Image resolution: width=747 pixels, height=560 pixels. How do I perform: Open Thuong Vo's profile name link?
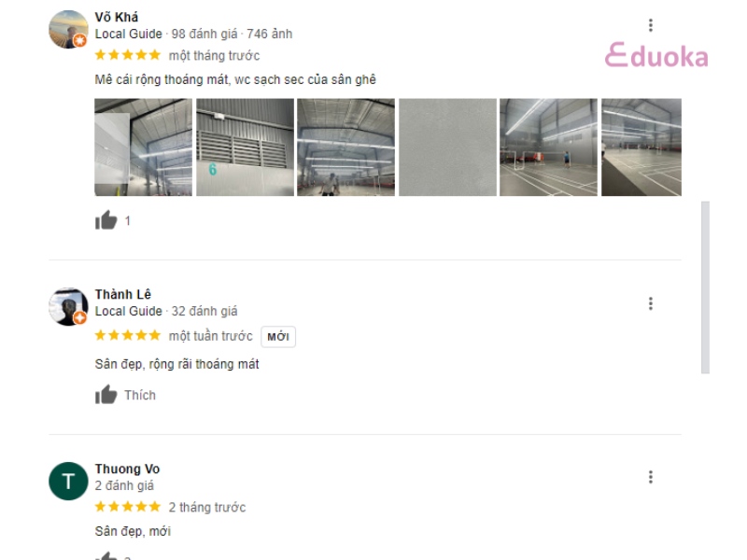click(x=127, y=469)
